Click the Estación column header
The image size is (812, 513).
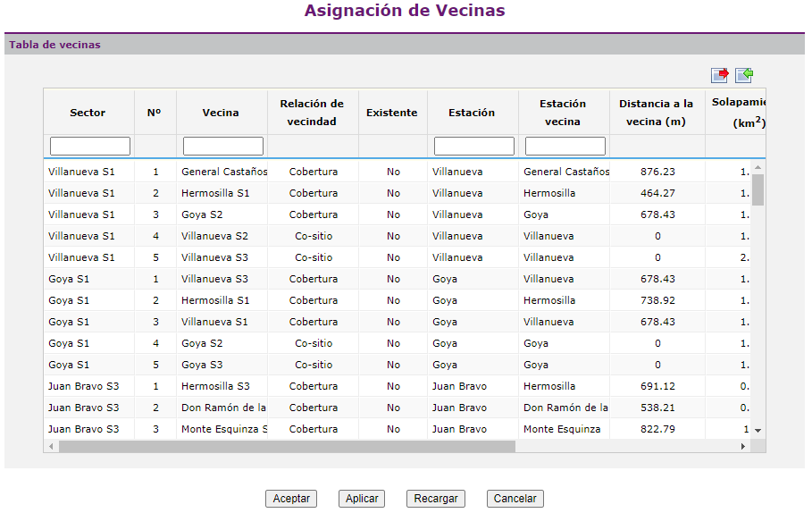pos(472,113)
